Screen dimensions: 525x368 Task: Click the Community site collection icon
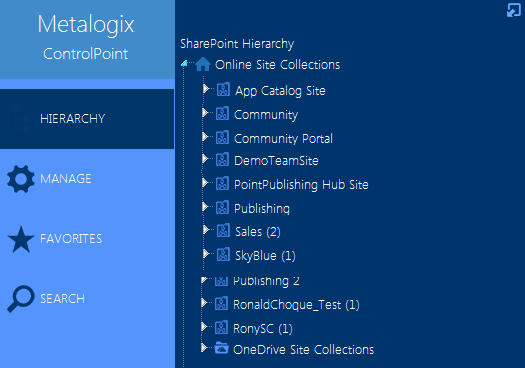coord(222,113)
